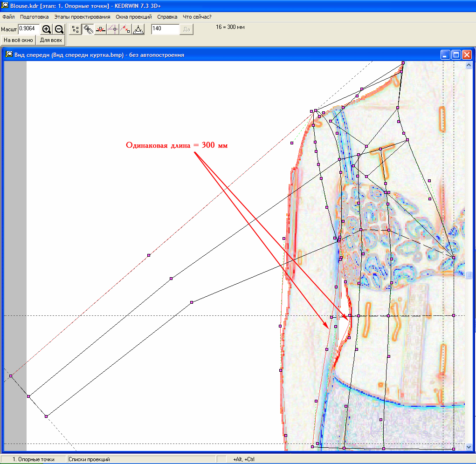Screen dimensions: 476x464
Task: Open the Подготовка menu
Action: (x=34, y=17)
